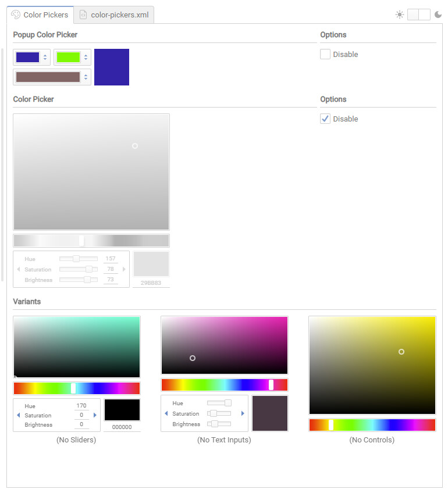448x493 pixels.
Task: Click right arrow in No Text Inputs panel
Action: pos(243,413)
